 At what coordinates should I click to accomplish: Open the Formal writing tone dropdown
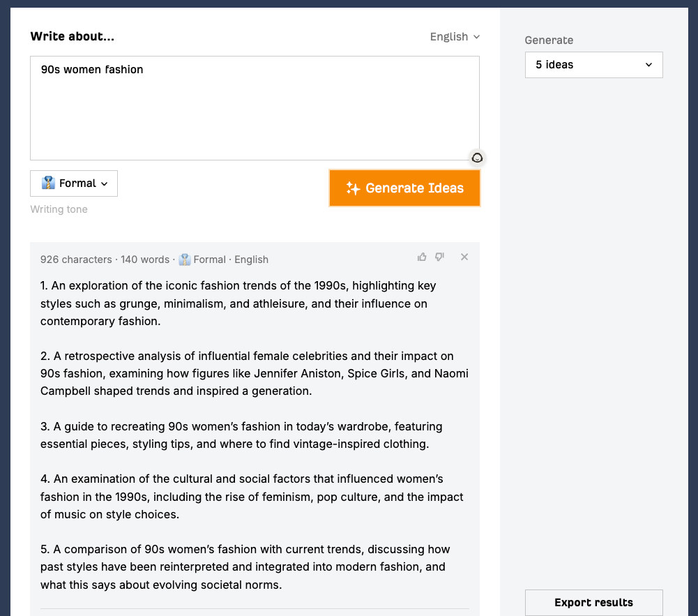[x=74, y=183]
